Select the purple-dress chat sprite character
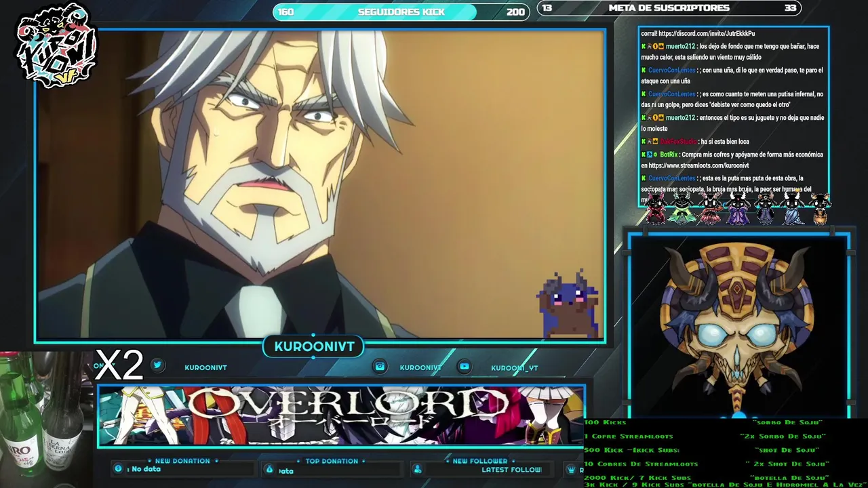 point(738,208)
